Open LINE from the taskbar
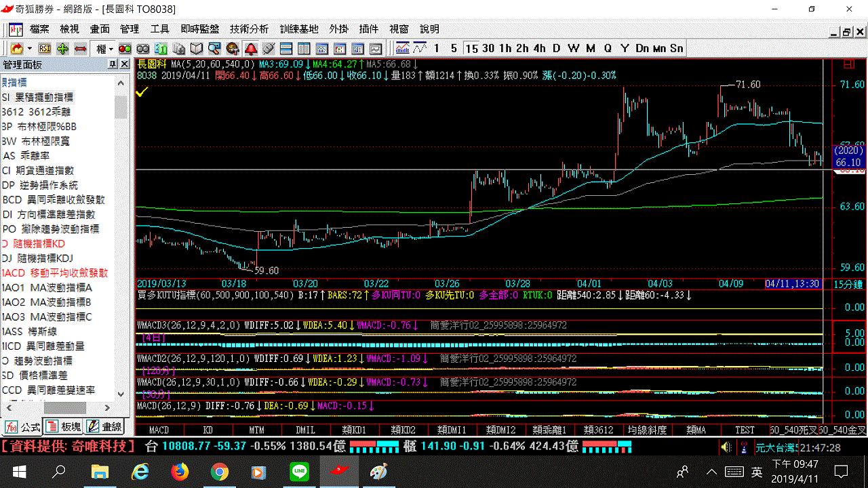 (x=299, y=472)
